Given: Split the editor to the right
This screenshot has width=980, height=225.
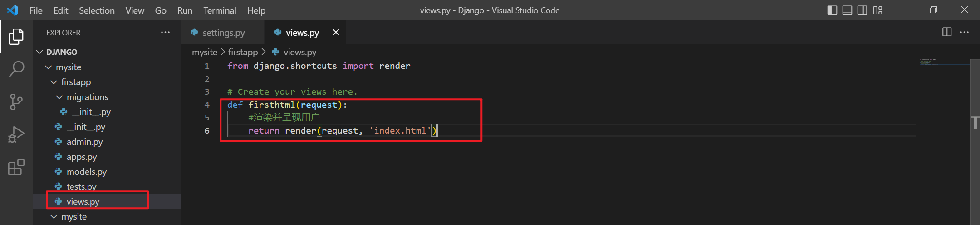Looking at the screenshot, I should pyautogui.click(x=947, y=32).
